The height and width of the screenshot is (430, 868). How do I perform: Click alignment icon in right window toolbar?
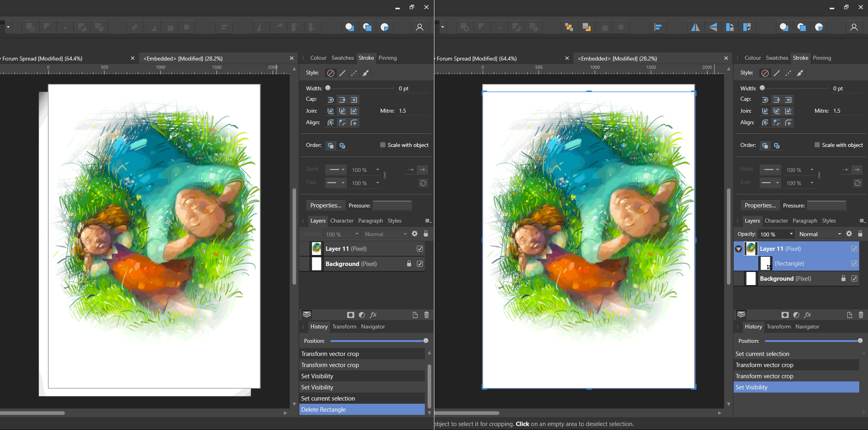click(x=658, y=27)
